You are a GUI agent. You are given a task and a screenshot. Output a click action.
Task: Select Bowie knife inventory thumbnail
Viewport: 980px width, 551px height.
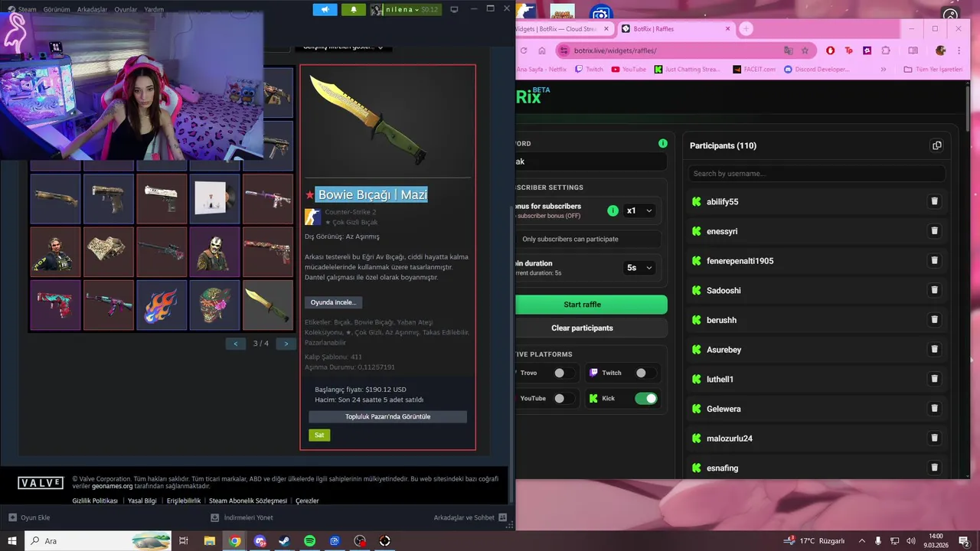point(268,305)
